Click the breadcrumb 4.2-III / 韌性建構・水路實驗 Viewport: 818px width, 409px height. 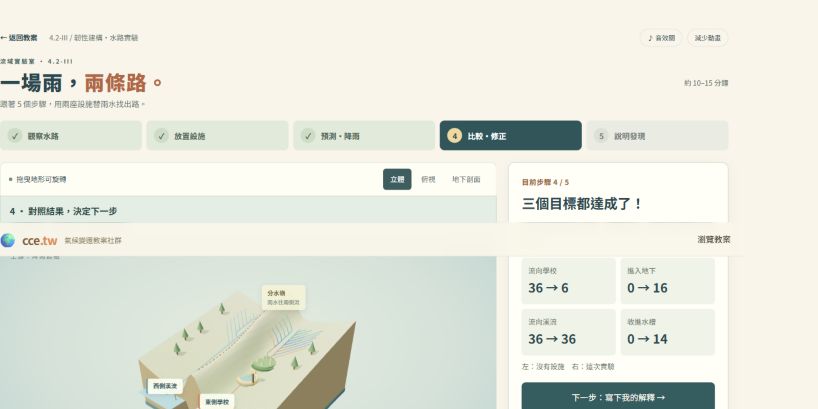point(93,38)
